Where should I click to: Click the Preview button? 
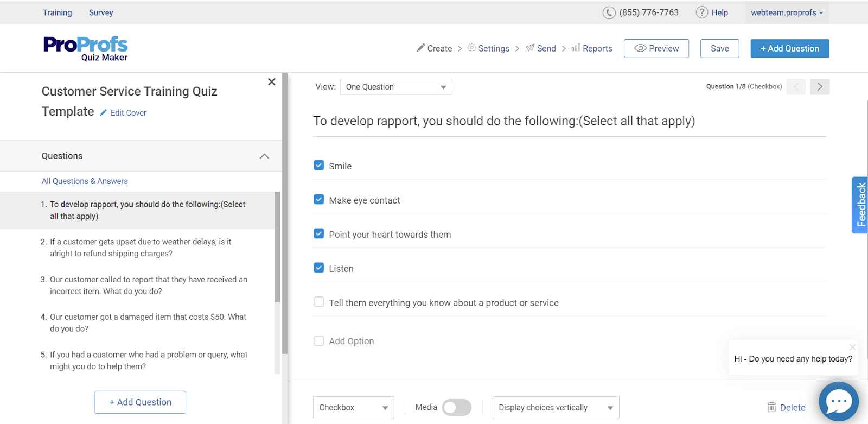(656, 48)
